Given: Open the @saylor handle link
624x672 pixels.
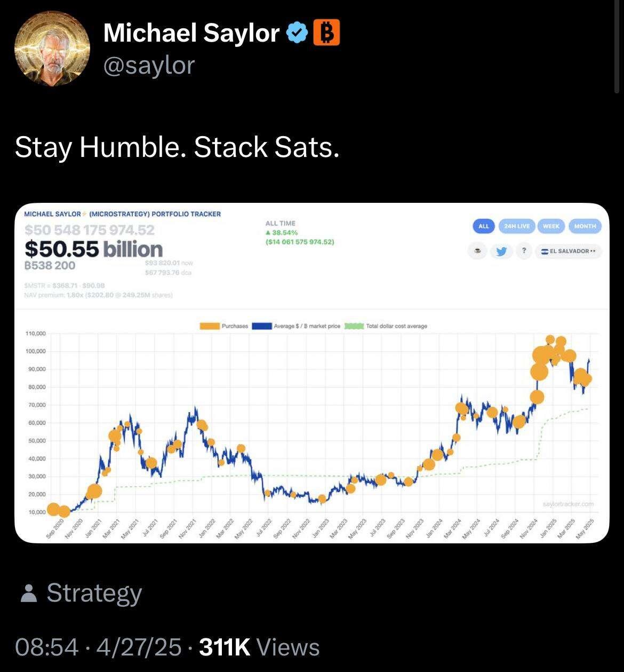Looking at the screenshot, I should (149, 66).
